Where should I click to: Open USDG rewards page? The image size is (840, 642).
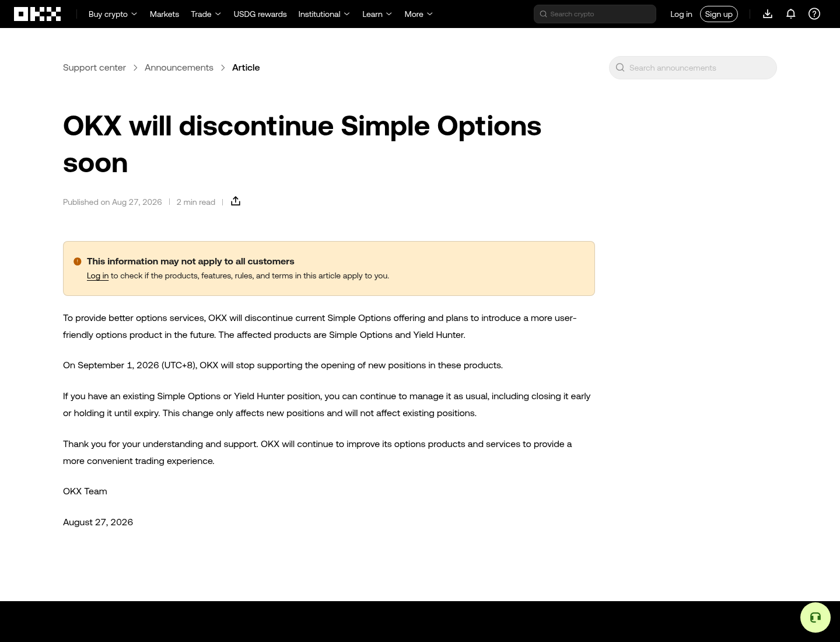[260, 14]
